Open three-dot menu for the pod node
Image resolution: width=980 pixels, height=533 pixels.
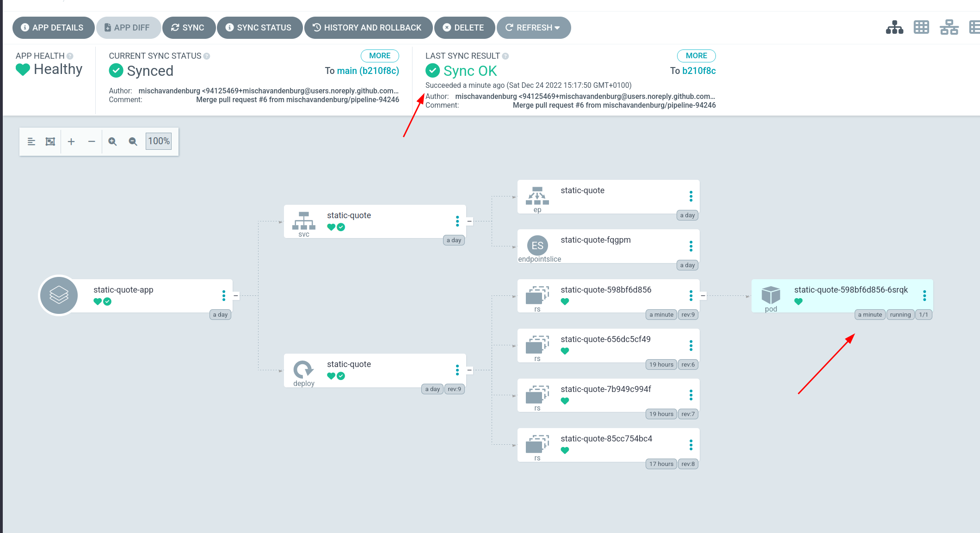[924, 296]
